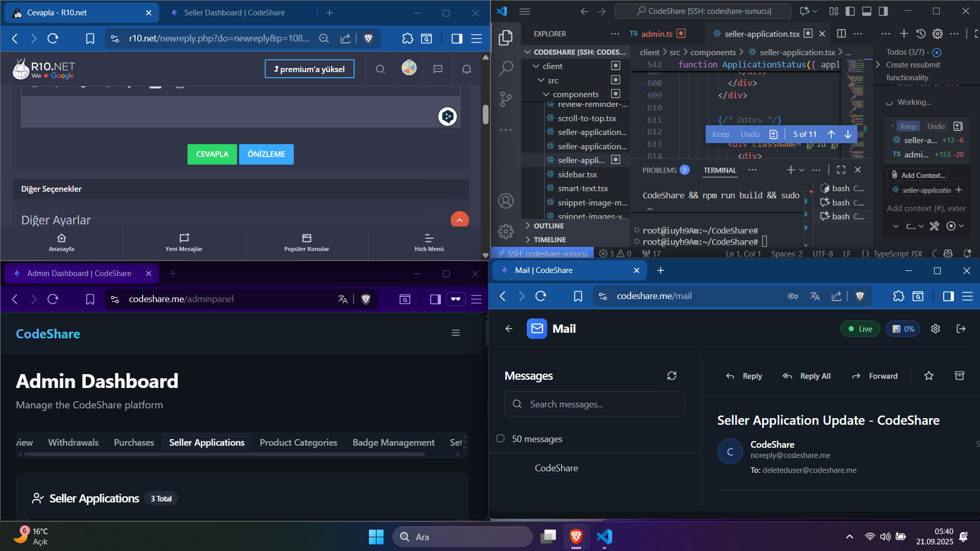
Task: Open Accounts menu in VS Code activity bar
Action: 506,201
